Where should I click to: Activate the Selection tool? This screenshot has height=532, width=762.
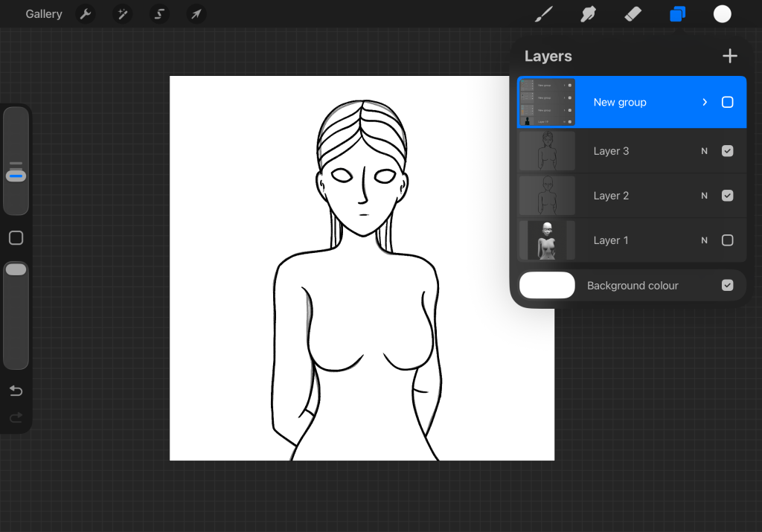point(159,14)
